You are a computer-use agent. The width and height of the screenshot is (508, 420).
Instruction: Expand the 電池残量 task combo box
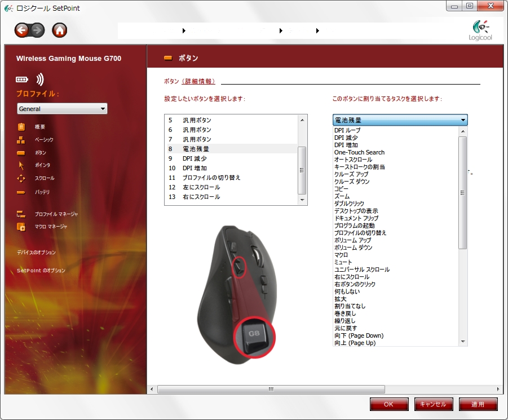pos(400,120)
